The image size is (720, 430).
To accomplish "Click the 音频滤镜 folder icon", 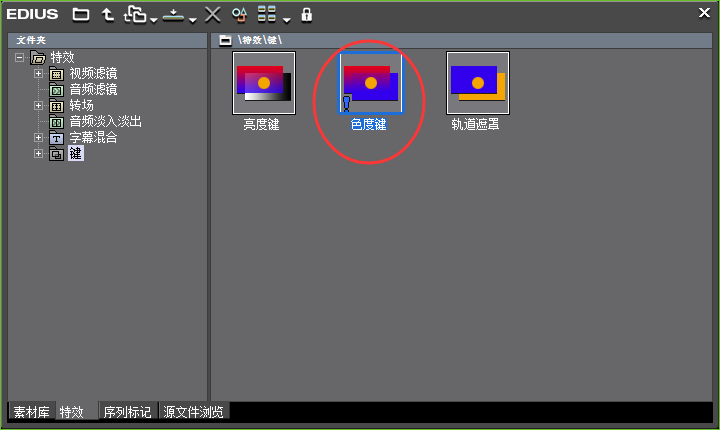I will (x=56, y=90).
